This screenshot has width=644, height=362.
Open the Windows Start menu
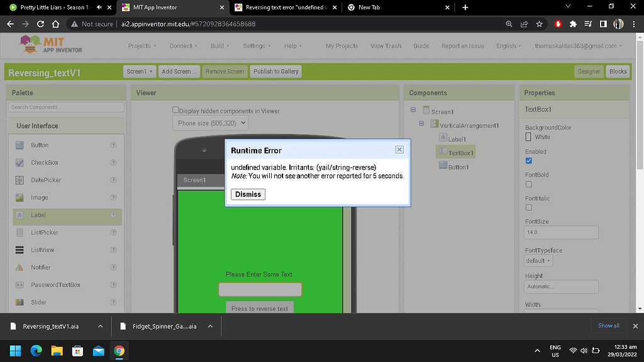(15, 351)
